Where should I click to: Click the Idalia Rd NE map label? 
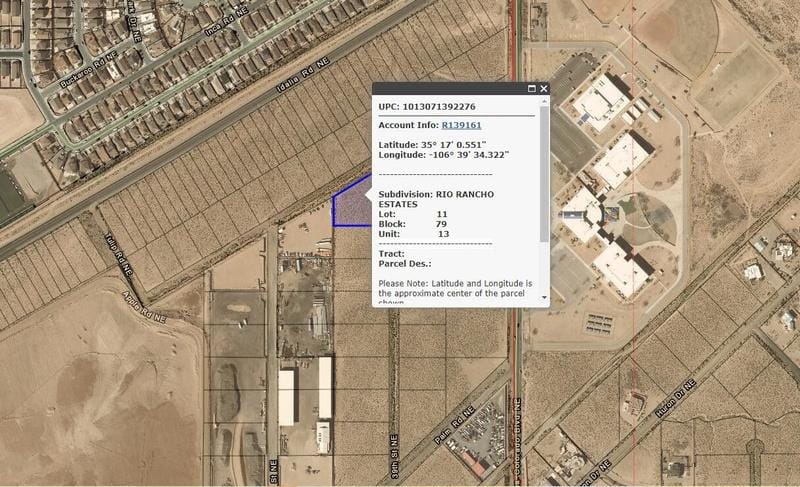(303, 75)
